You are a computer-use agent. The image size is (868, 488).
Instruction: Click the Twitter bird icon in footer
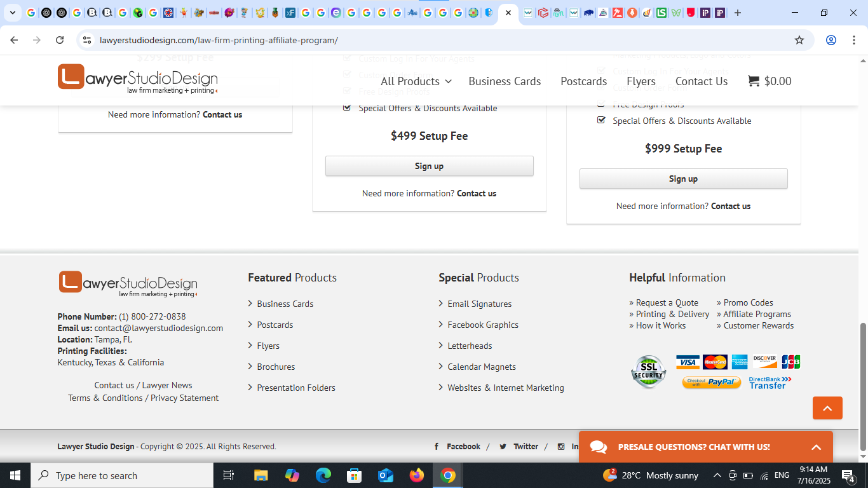[503, 447]
